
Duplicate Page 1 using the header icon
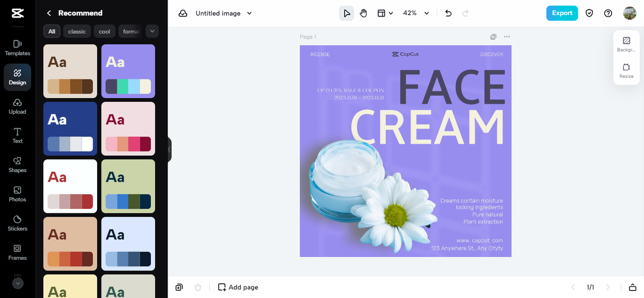coord(494,37)
